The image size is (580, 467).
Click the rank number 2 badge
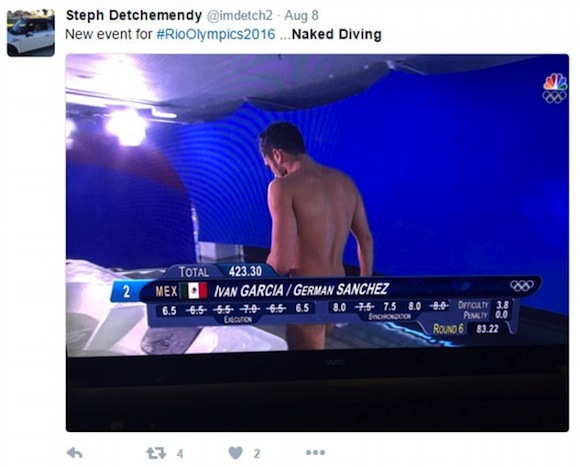coord(127,292)
